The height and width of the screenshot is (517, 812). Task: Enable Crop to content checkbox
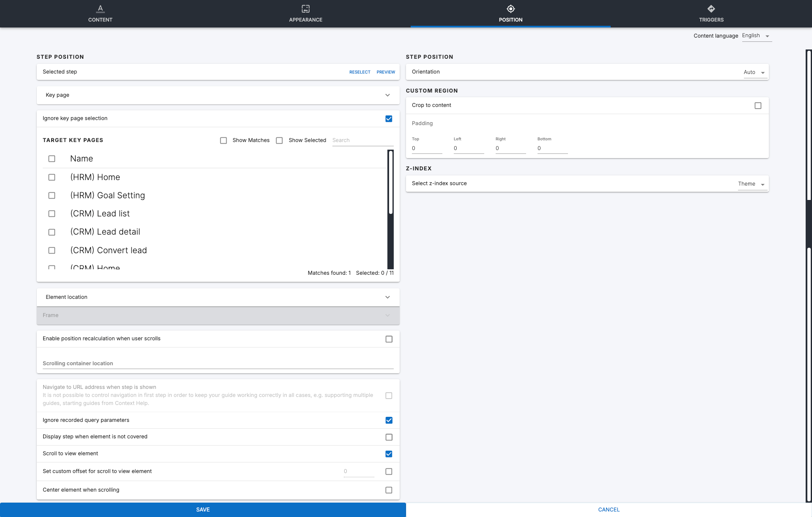758,106
